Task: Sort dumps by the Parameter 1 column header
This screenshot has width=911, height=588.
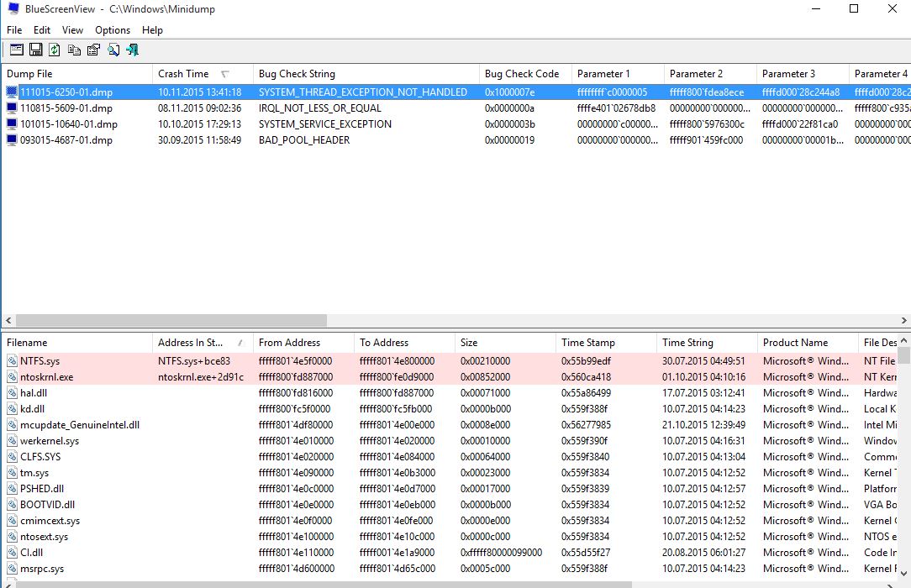Action: (x=618, y=74)
